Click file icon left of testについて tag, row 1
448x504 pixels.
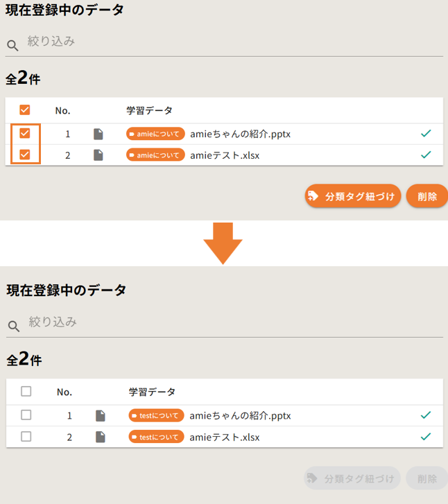click(x=101, y=416)
